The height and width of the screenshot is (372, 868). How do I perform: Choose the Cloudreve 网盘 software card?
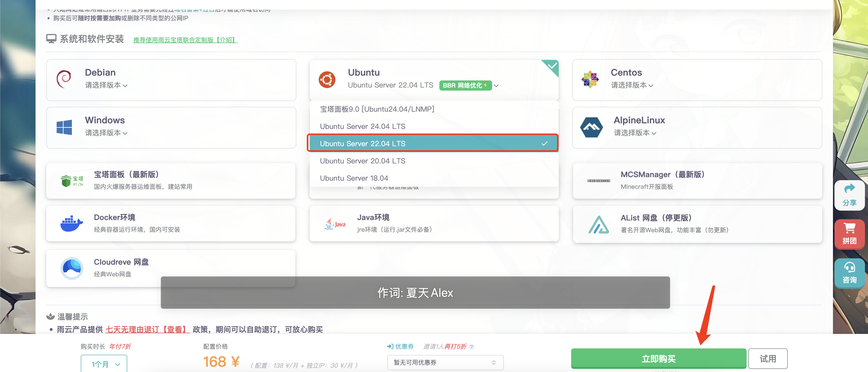pyautogui.click(x=171, y=268)
